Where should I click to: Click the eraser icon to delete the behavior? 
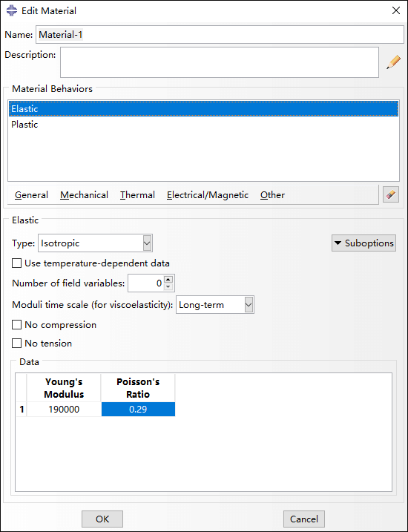pyautogui.click(x=391, y=195)
